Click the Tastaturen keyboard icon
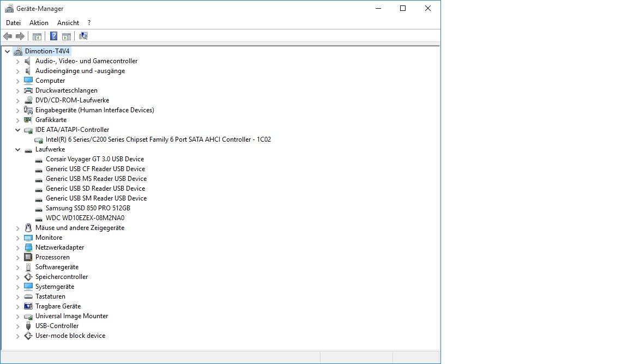 [28, 296]
